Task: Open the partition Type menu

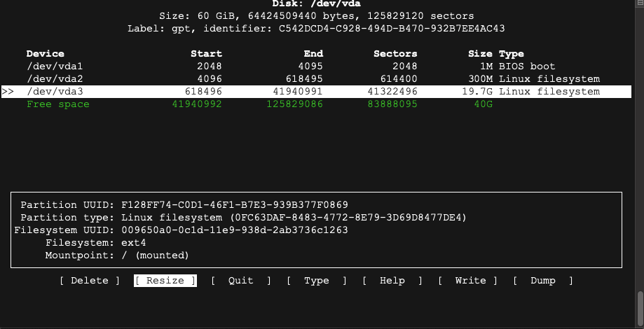Action: 316,281
